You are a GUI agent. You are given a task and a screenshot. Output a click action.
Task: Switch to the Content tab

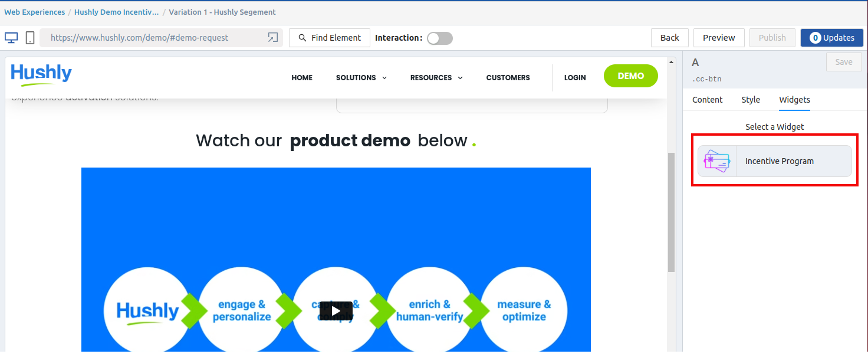pyautogui.click(x=707, y=100)
